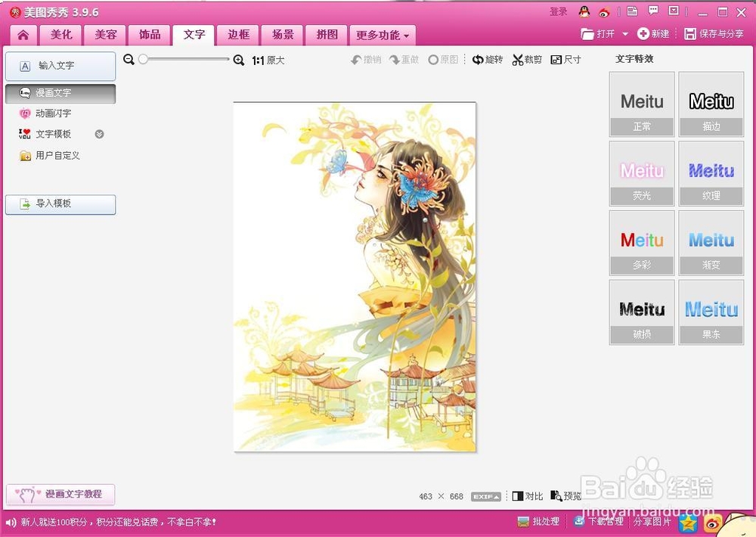Click 原图 to view original
This screenshot has width=756, height=537.
click(x=443, y=59)
